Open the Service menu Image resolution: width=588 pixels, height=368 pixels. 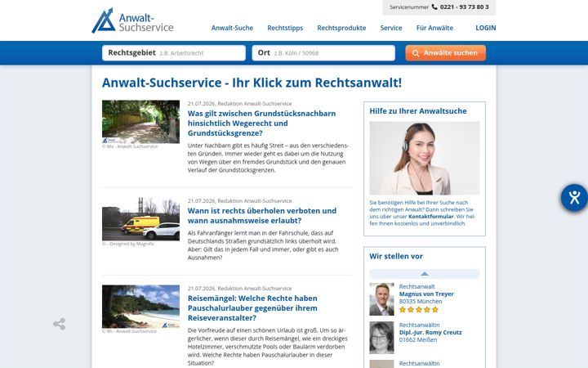[390, 28]
